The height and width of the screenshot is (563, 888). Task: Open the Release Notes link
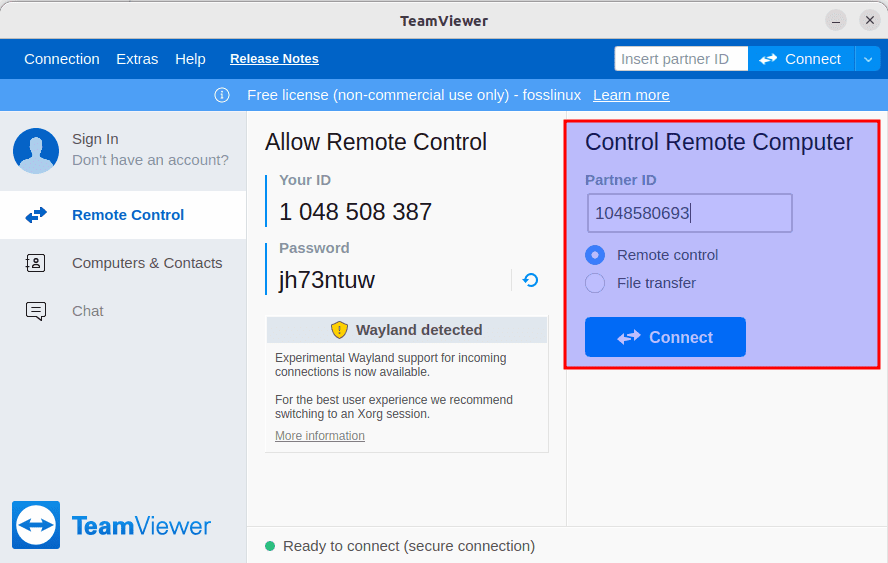(274, 59)
